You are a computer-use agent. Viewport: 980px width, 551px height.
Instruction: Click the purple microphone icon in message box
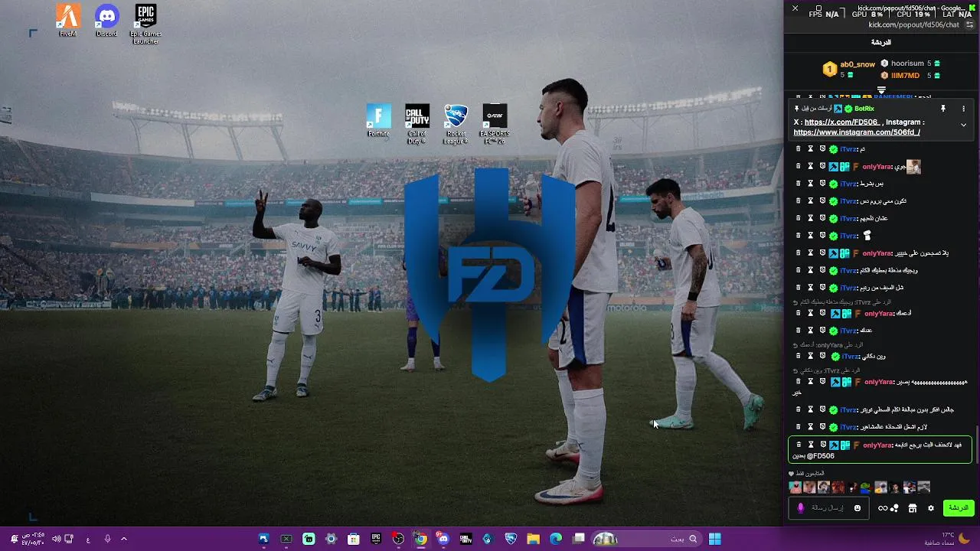click(x=801, y=508)
